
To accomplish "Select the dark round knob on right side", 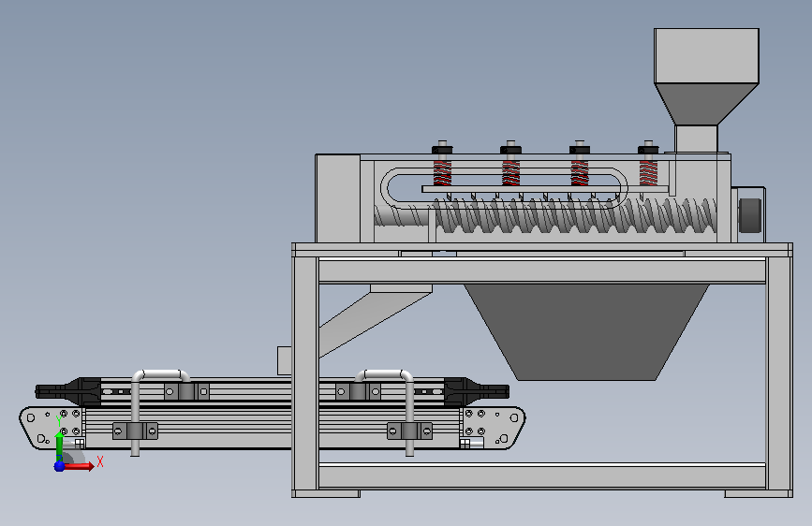I will (750, 215).
